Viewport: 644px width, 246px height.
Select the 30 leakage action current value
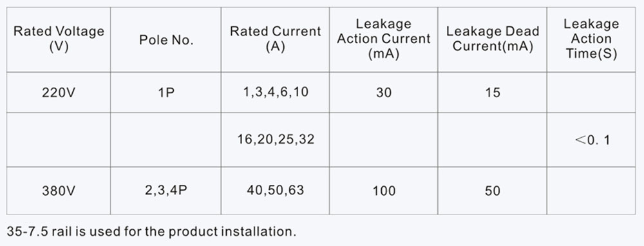point(384,93)
